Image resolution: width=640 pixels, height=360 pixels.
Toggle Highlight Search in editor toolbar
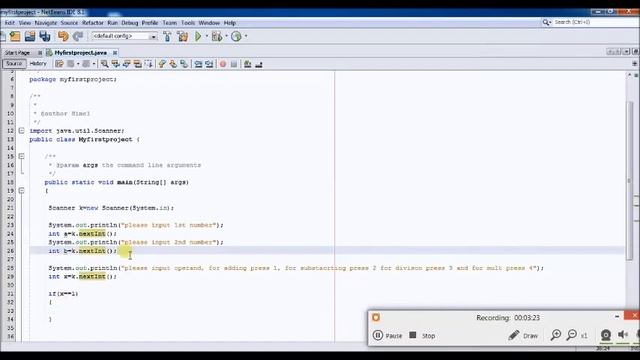(x=138, y=64)
